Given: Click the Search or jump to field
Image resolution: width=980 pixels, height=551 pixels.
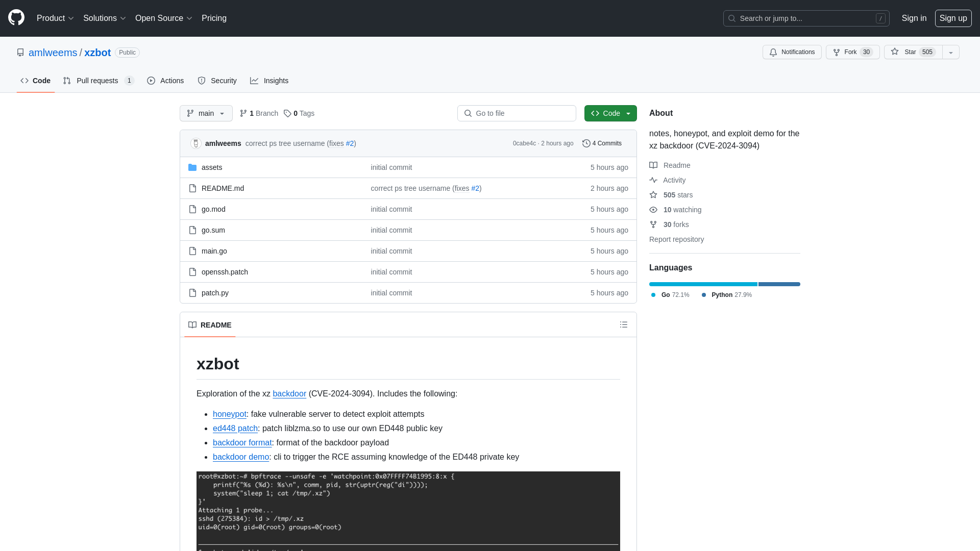Looking at the screenshot, I should [x=806, y=18].
